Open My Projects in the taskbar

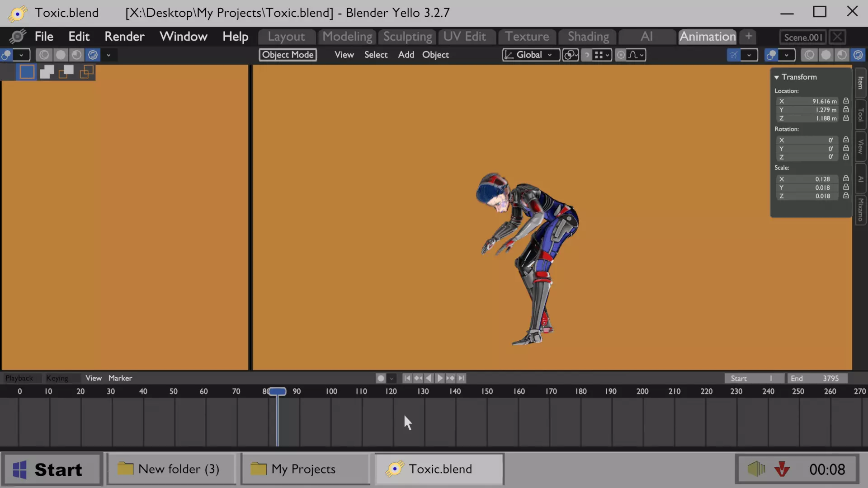(x=305, y=469)
